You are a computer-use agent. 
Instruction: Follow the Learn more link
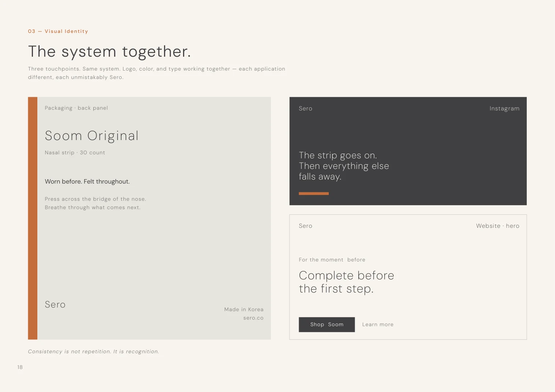(378, 324)
